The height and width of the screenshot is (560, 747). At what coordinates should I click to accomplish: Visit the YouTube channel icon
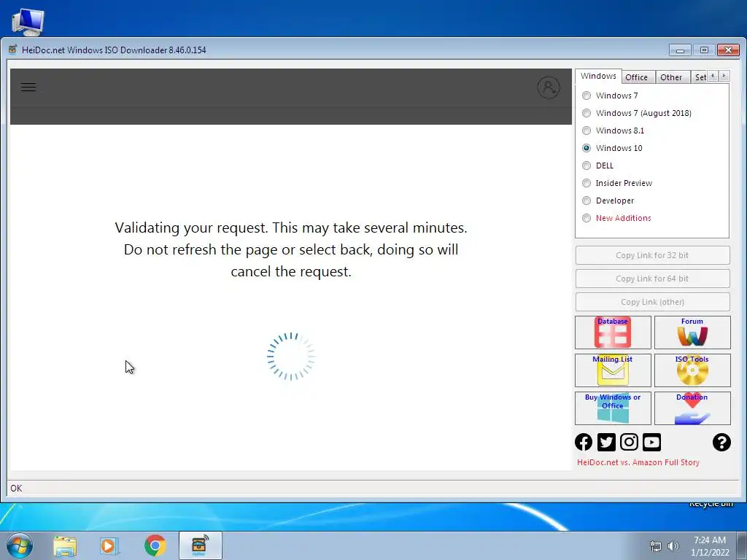tap(651, 443)
